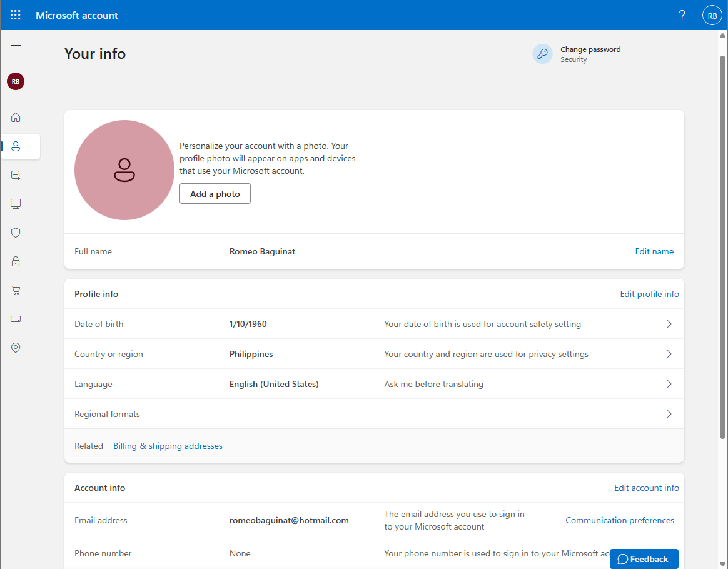
Task: Open Find my device location pin icon
Action: pyautogui.click(x=16, y=348)
